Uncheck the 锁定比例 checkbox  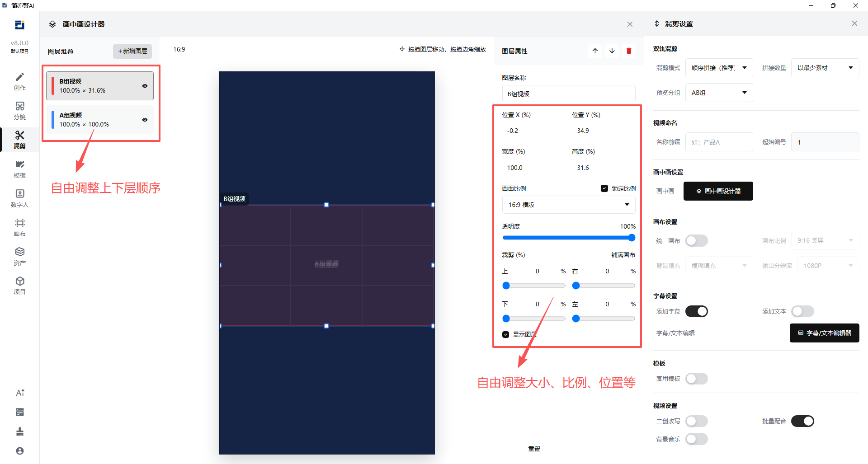pos(604,188)
